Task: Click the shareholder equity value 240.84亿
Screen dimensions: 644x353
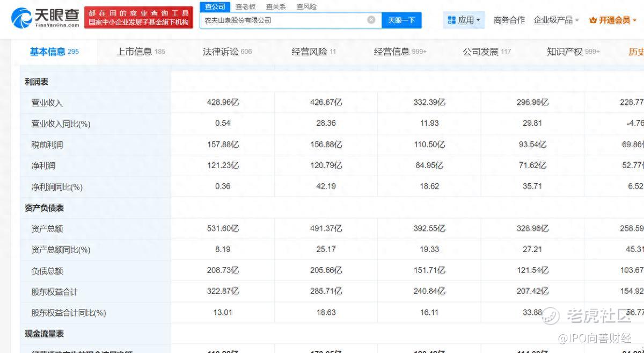Action: (x=429, y=291)
